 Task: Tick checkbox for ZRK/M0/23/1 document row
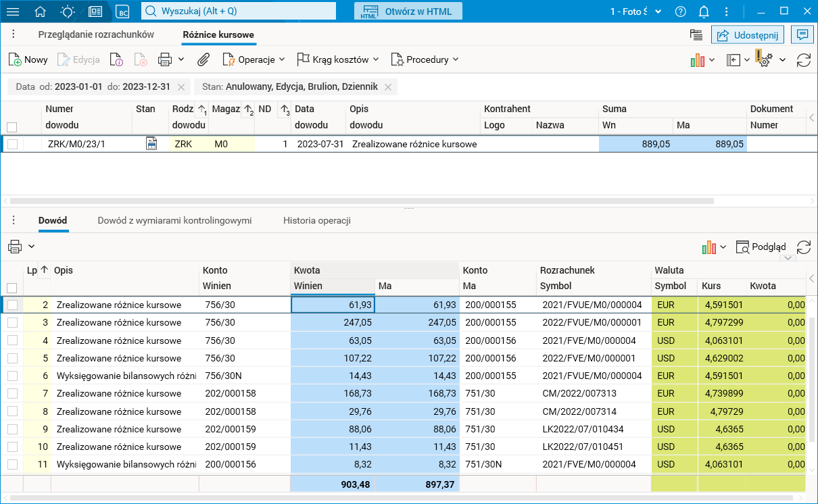click(x=12, y=144)
